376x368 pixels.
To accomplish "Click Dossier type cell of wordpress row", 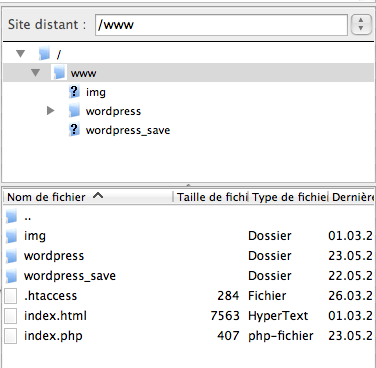I will [x=270, y=256].
